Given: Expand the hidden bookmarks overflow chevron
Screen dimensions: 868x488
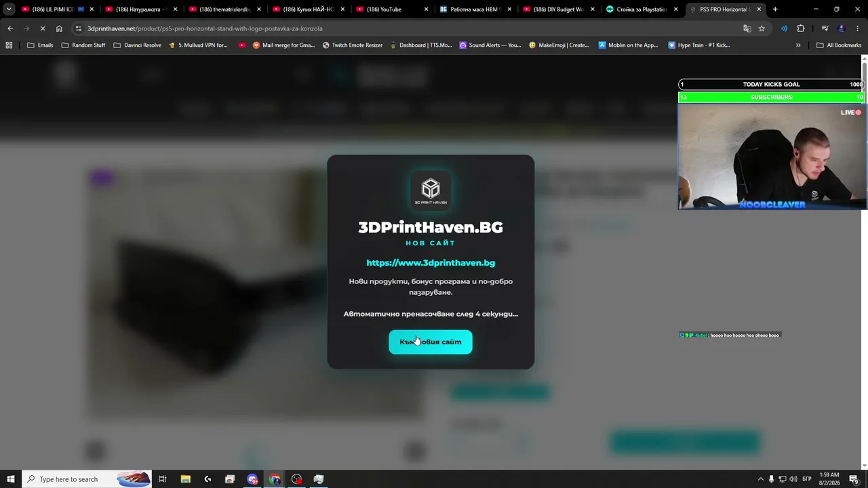Looking at the screenshot, I should (798, 45).
